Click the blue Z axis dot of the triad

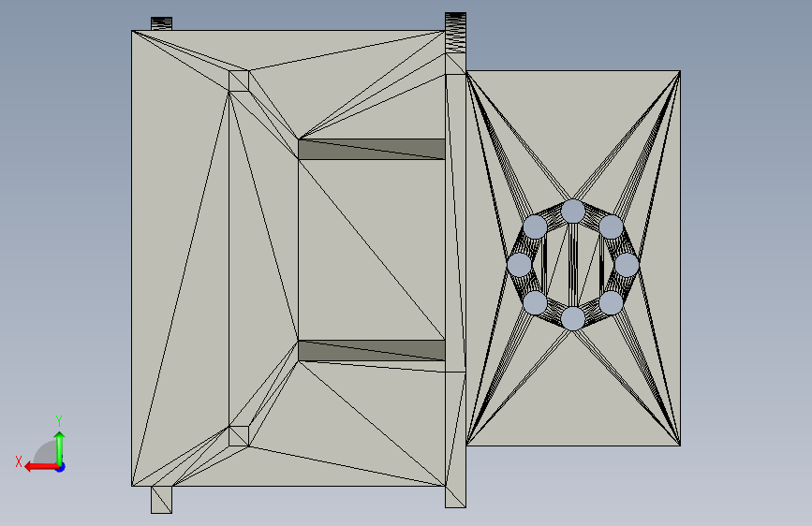(x=61, y=467)
